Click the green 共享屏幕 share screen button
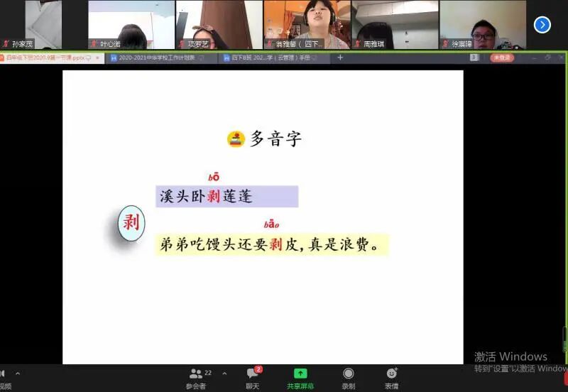 point(300,379)
